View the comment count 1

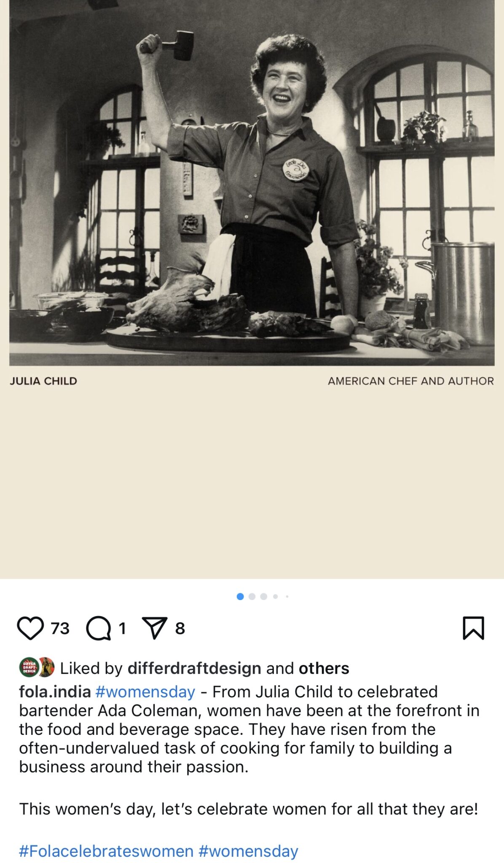coord(122,628)
